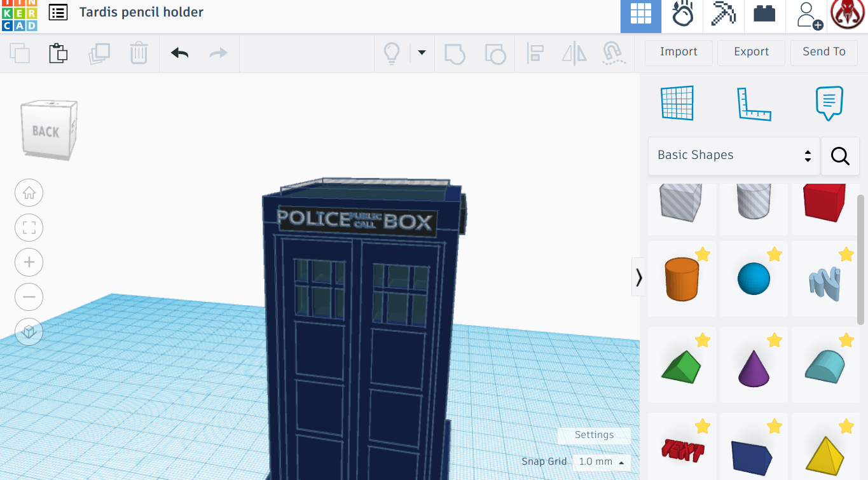Toggle favorite star on Scribble shape
The image size is (868, 480).
click(x=846, y=255)
